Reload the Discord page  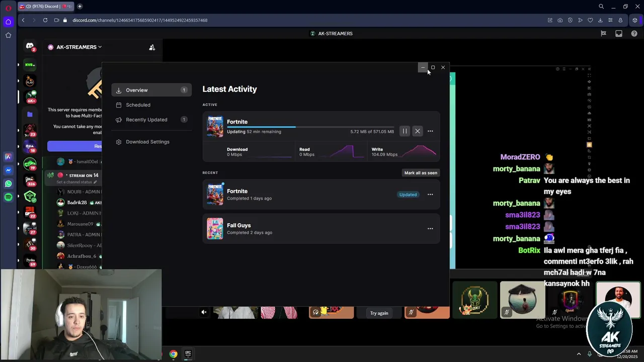[x=45, y=20]
